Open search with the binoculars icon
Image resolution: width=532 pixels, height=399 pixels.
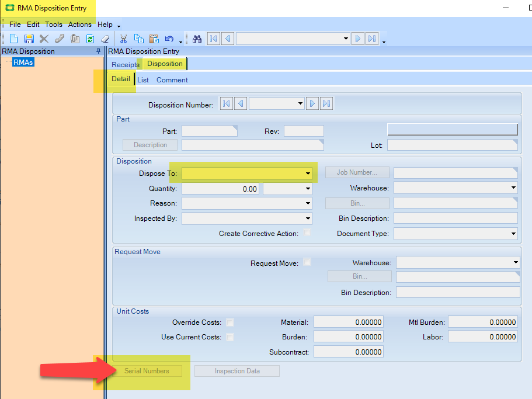point(197,39)
